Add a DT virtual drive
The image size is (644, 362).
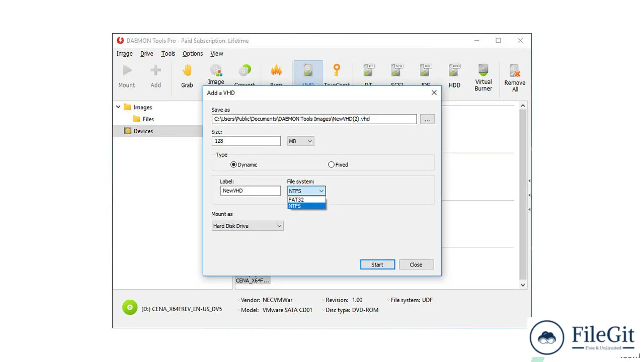pos(368,70)
